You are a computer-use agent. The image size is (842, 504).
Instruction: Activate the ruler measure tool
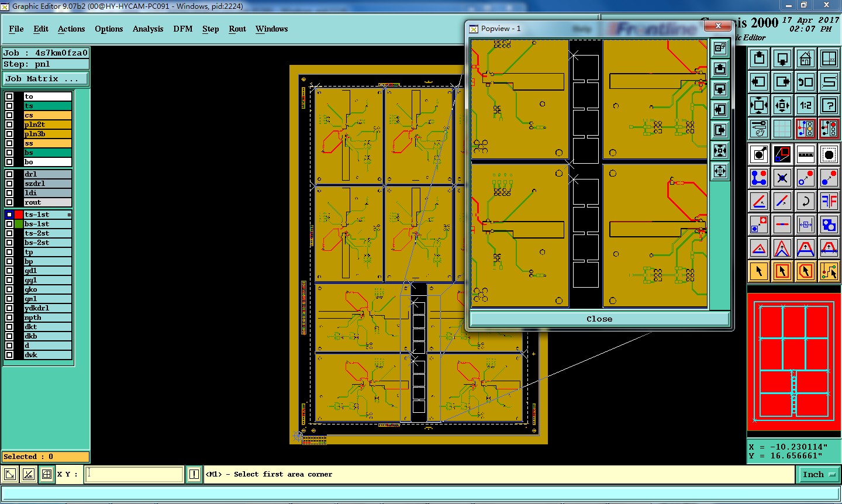click(805, 154)
